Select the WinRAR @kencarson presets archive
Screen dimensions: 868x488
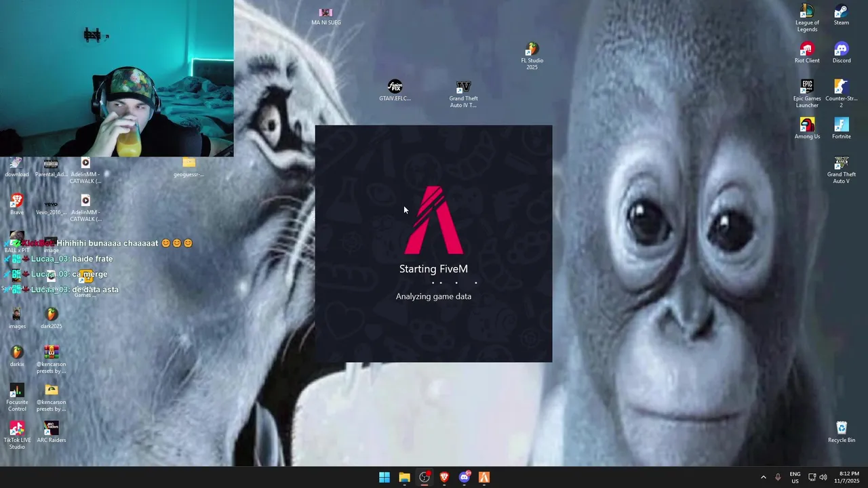(x=51, y=360)
